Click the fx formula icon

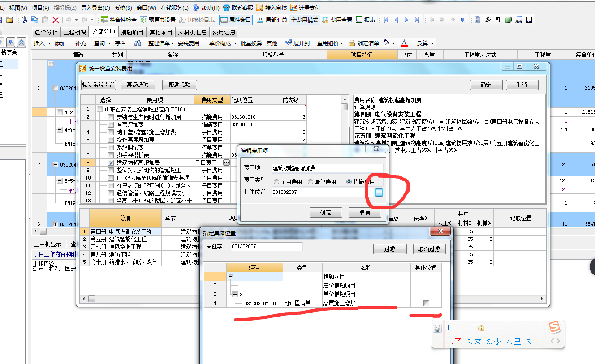pos(488,20)
